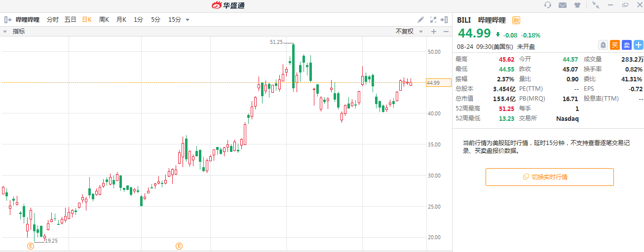Switch to the 周K weekly chart tab
644x252 pixels.
[104, 20]
